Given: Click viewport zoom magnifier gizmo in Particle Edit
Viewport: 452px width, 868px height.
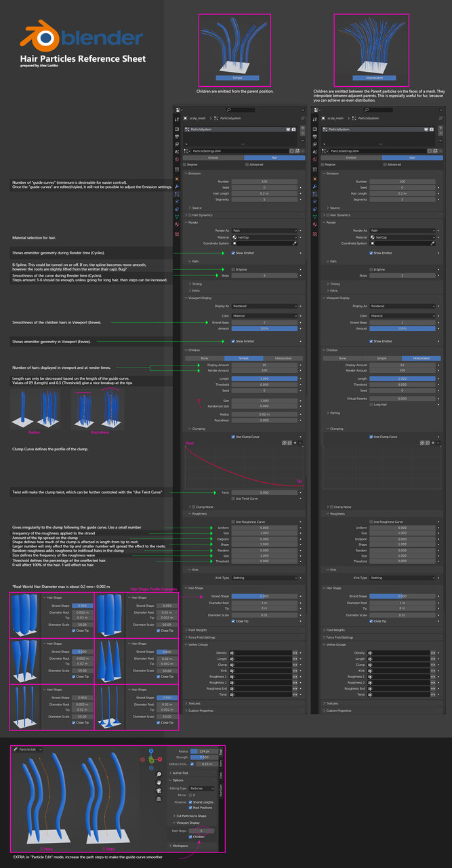Looking at the screenshot, I should [159, 774].
